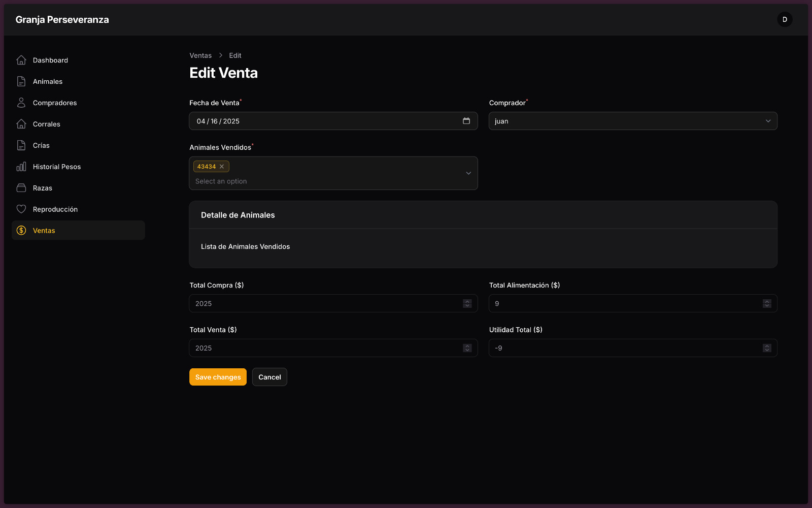Click the Total Compra stepper arrows
The width and height of the screenshot is (812, 508).
pyautogui.click(x=467, y=303)
